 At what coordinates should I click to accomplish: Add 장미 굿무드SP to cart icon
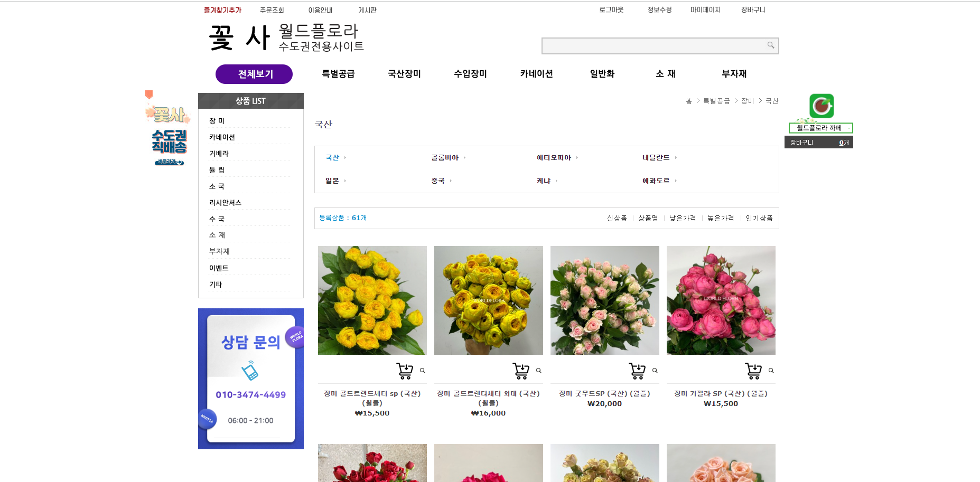[638, 371]
